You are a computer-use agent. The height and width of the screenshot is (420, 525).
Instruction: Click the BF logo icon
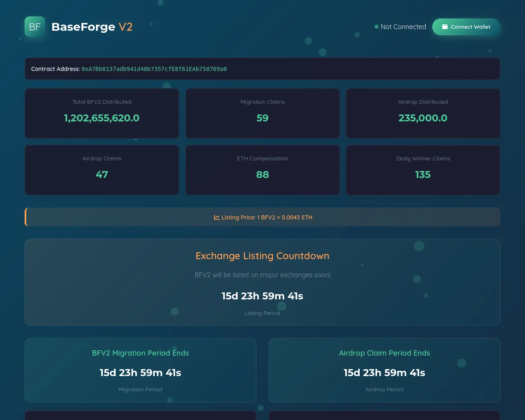tap(35, 27)
